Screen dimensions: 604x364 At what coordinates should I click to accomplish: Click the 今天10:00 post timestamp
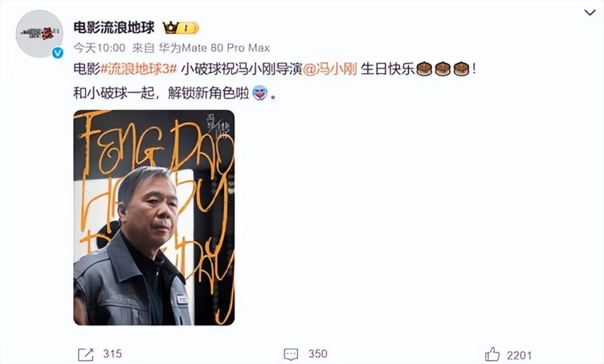(x=99, y=48)
